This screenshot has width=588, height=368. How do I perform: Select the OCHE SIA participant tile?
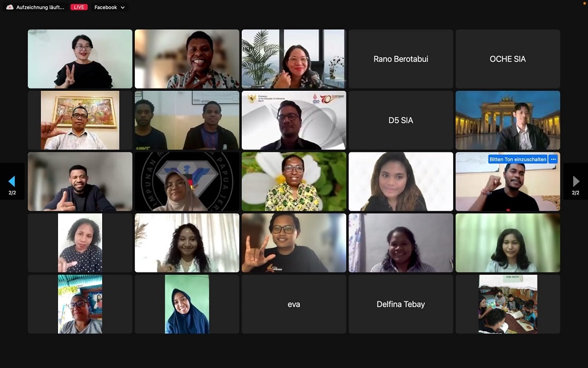[508, 59]
